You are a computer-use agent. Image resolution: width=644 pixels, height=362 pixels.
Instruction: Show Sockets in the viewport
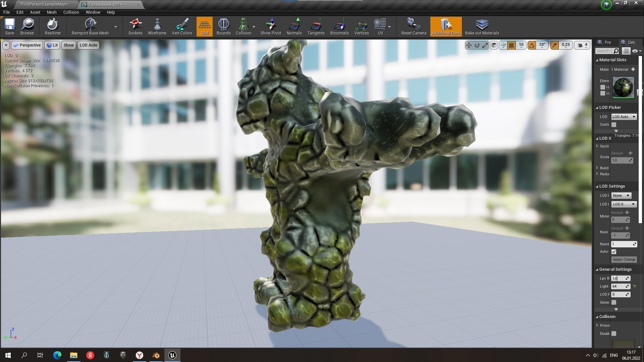pos(136,26)
